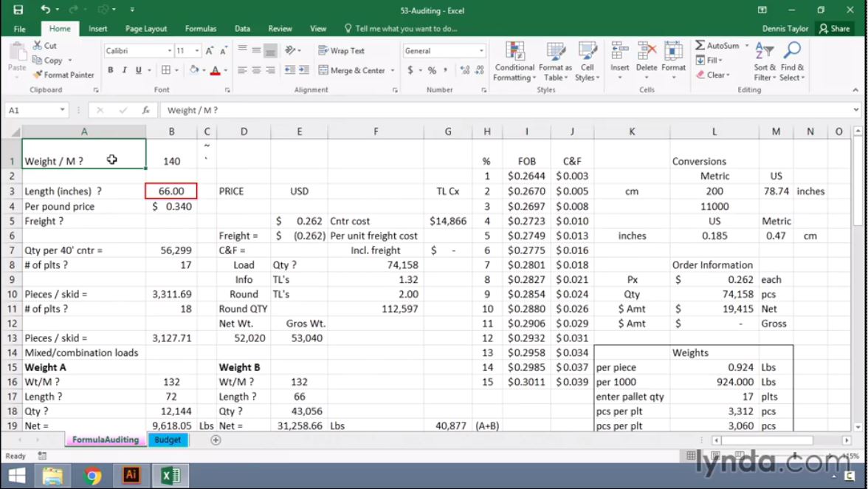The height and width of the screenshot is (489, 868).
Task: Switch to the Insert ribbon tab
Action: [x=98, y=29]
